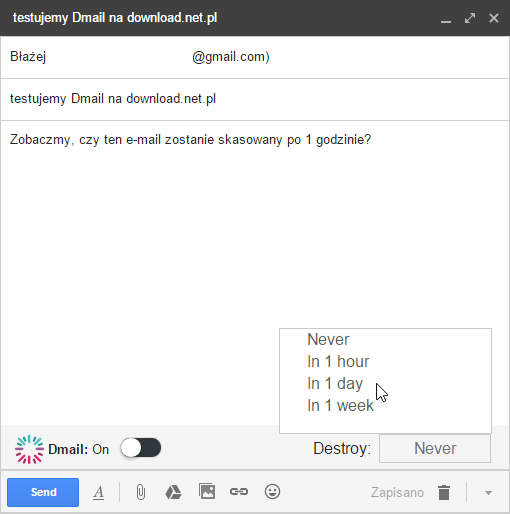Viewport: 510px width, 514px height.
Task: Select Never in destroy list
Action: [328, 339]
